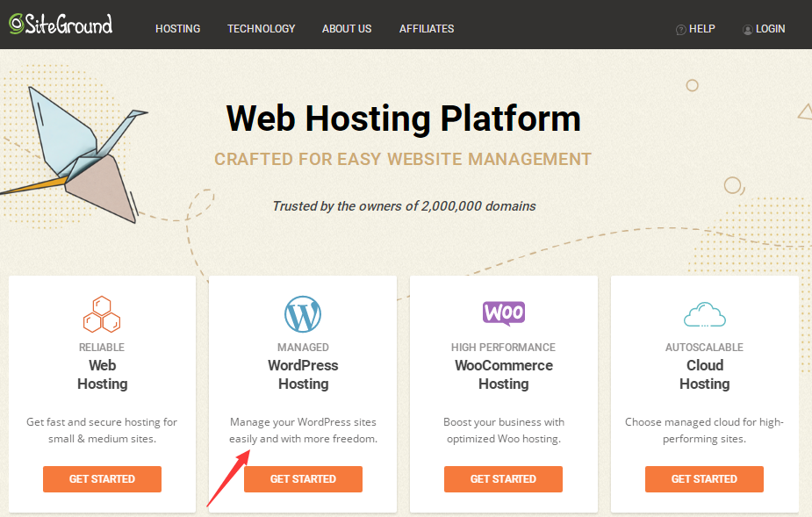
Task: Select the WooCommerce Hosting card title
Action: coord(503,375)
